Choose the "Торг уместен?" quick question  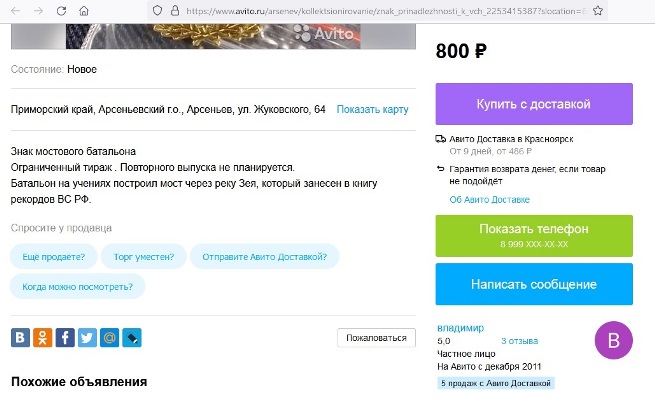(143, 256)
